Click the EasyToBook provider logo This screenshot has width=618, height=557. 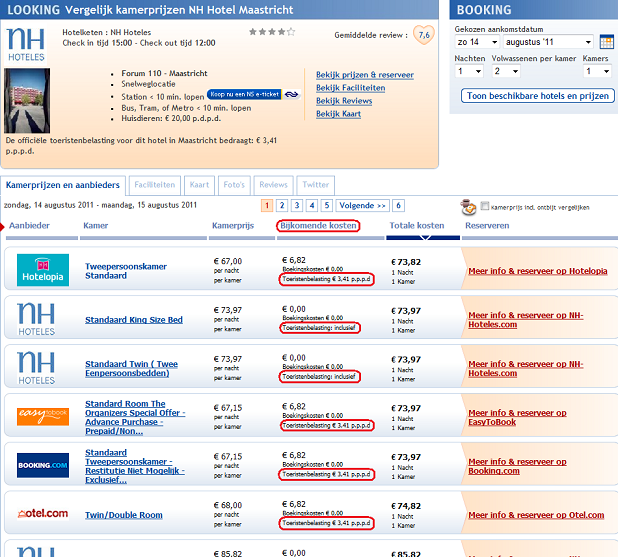tap(43, 417)
